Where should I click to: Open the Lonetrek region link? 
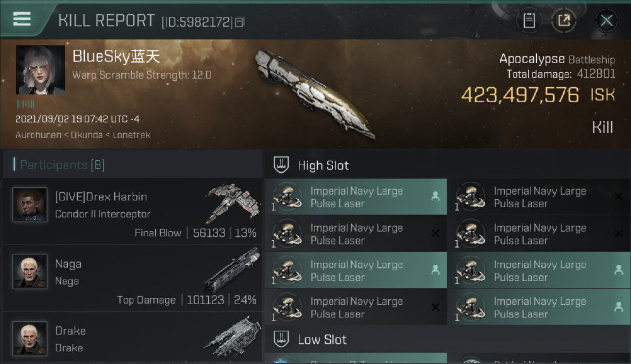pos(132,135)
